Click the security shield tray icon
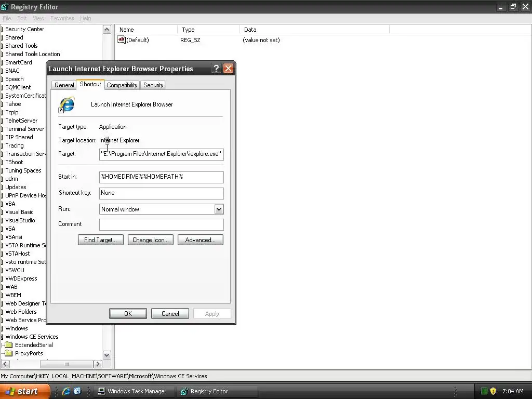This screenshot has width=532, height=399. 494,391
